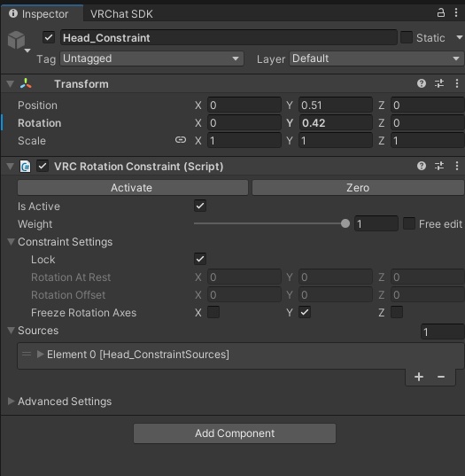The width and height of the screenshot is (465, 476).
Task: Toggle VRC Rotation Constraint enabled checkbox
Action: pos(43,166)
